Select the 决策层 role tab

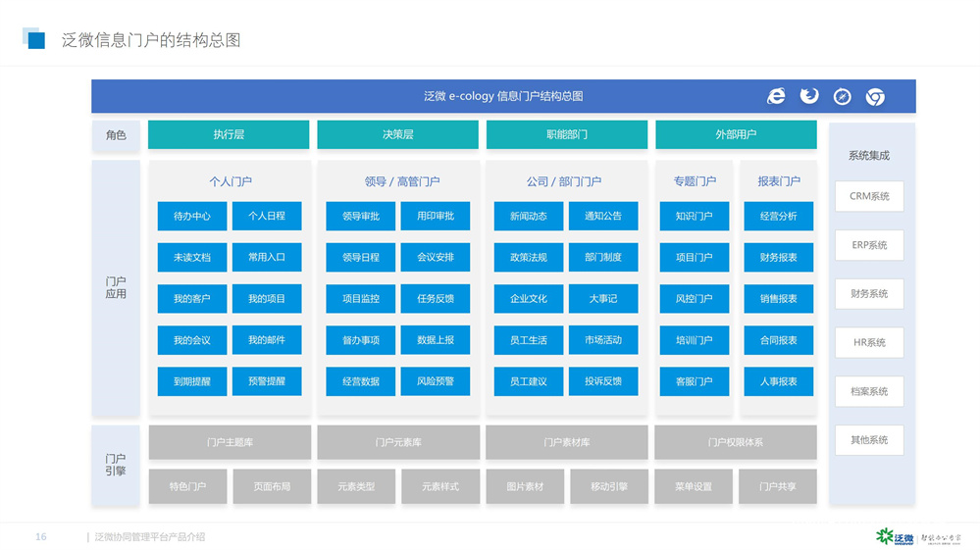(x=398, y=134)
